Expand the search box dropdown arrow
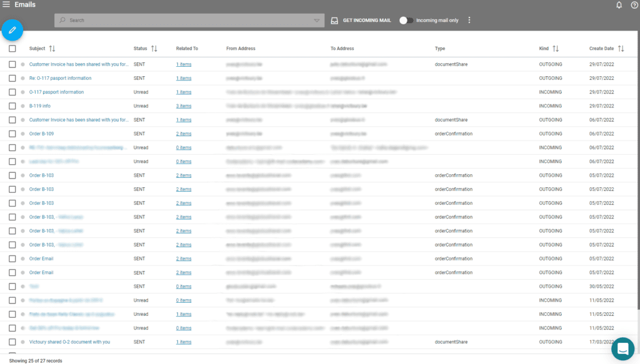 point(316,21)
